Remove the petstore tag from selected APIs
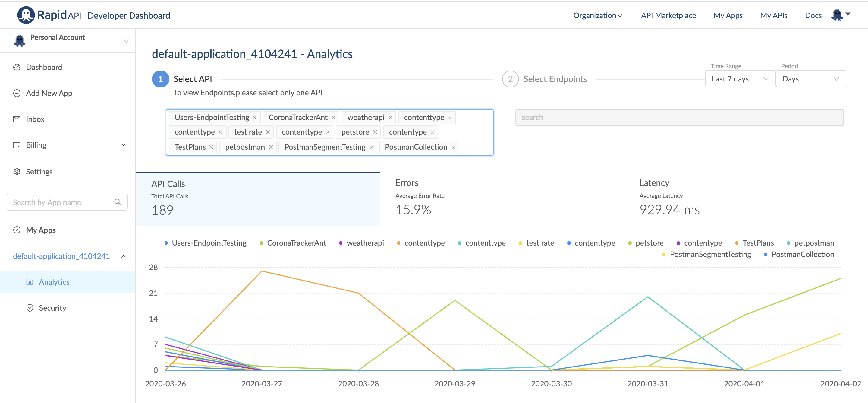The image size is (868, 403). click(x=375, y=132)
